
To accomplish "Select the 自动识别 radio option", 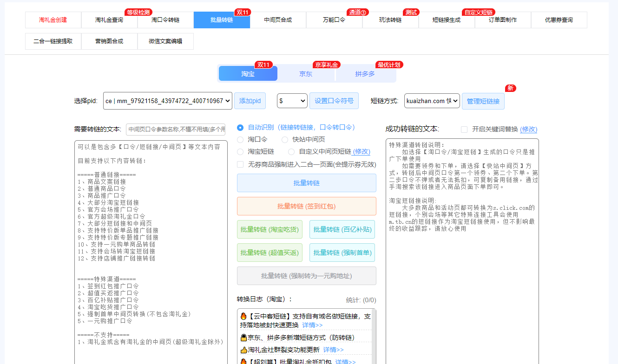I will (240, 127).
